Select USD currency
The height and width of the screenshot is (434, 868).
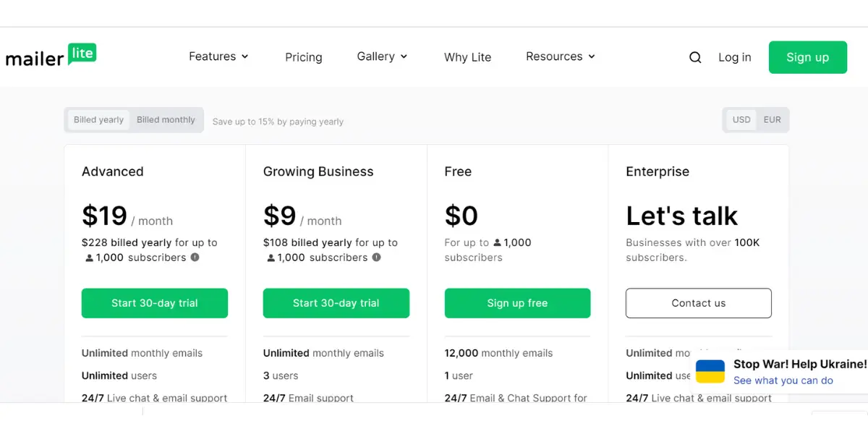pos(741,120)
